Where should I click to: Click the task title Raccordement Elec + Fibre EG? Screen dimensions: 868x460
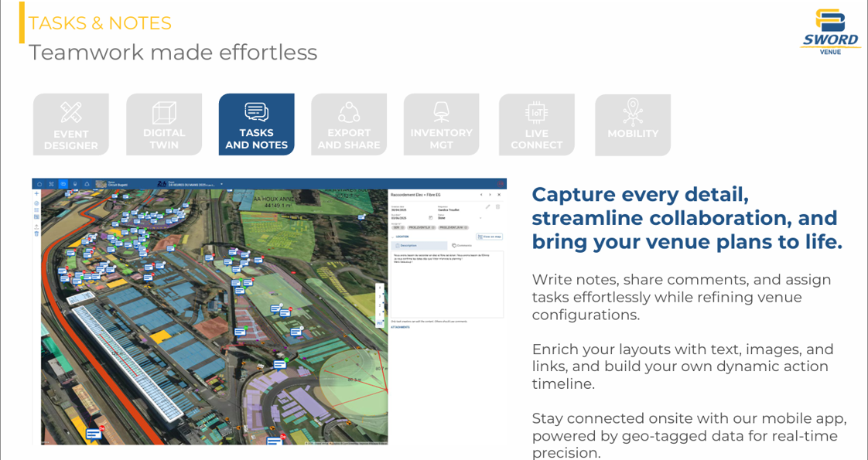click(x=415, y=195)
